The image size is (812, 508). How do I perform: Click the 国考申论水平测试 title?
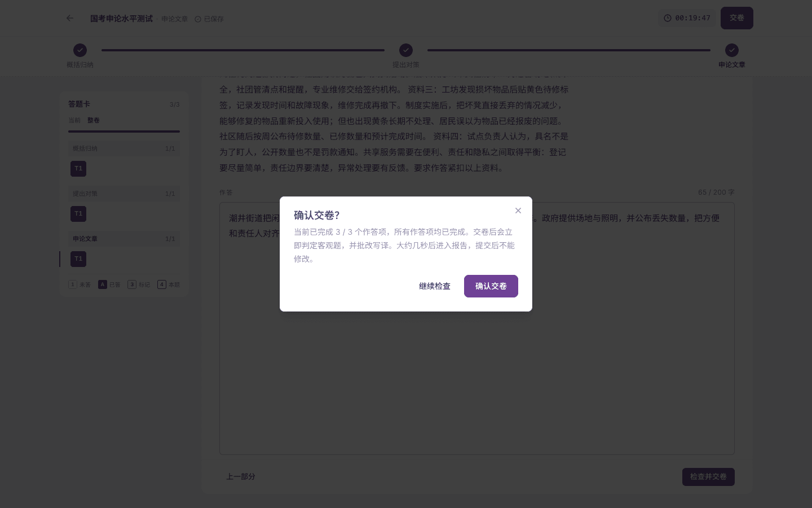[121, 19]
